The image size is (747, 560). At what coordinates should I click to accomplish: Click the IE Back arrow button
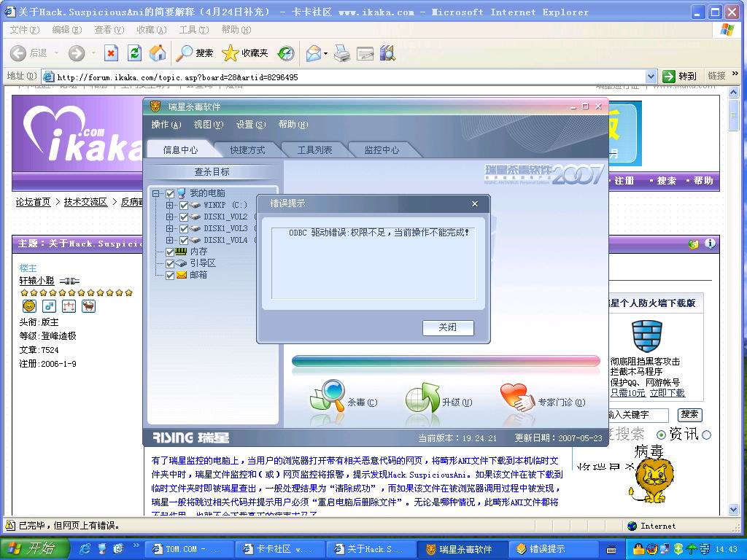(18, 52)
